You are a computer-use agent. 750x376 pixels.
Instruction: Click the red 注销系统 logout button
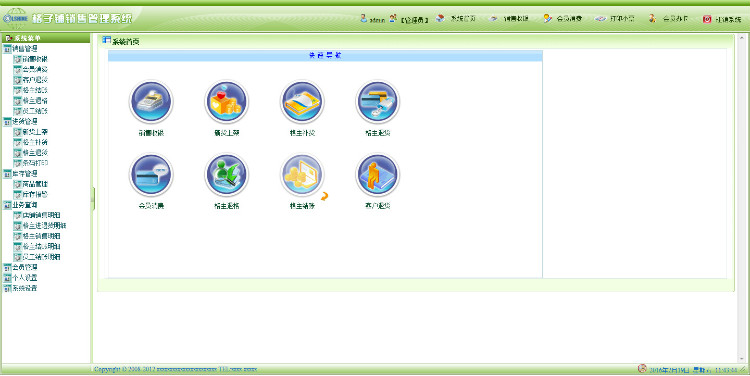[x=722, y=19]
